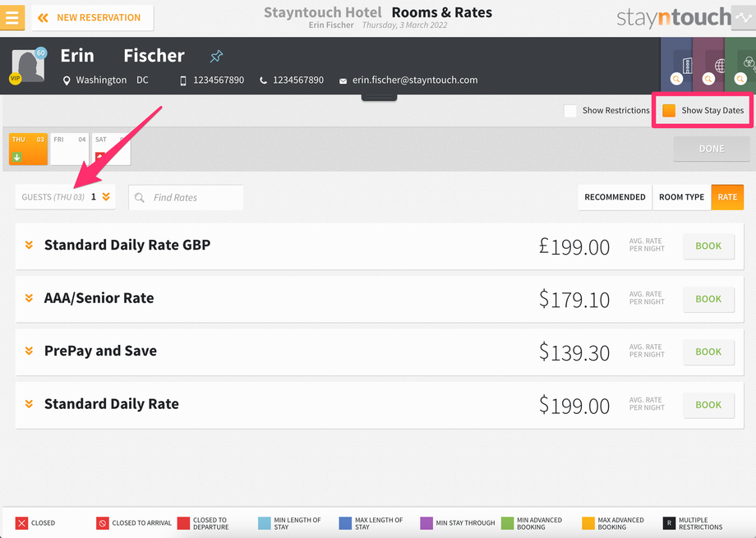Click the guest card drawer handle
The height and width of the screenshot is (538, 756).
click(379, 98)
